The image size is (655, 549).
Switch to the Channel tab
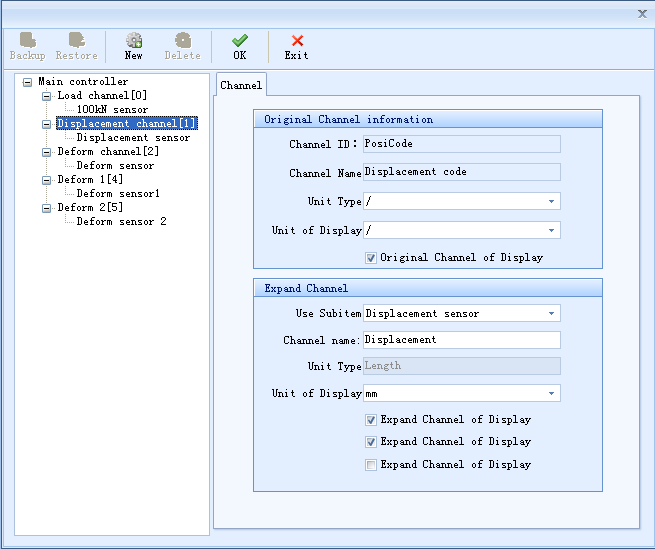(241, 86)
